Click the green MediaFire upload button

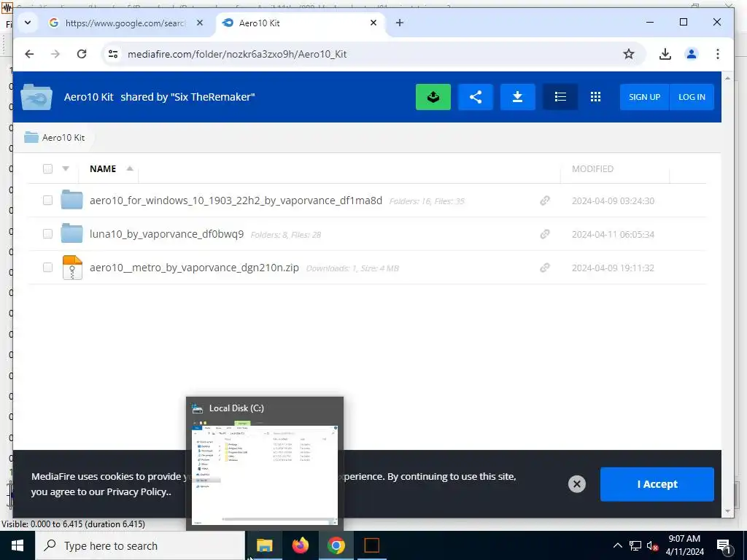pyautogui.click(x=433, y=97)
